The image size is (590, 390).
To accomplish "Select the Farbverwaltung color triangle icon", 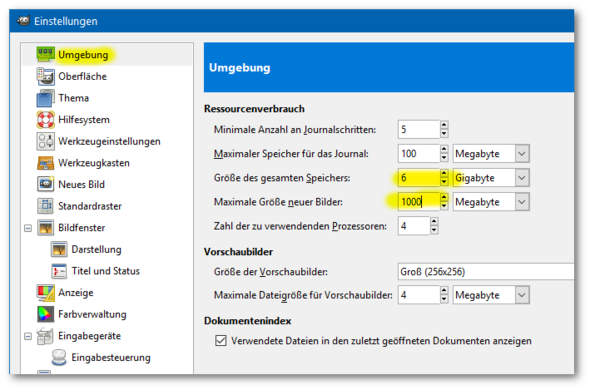I will click(x=46, y=314).
